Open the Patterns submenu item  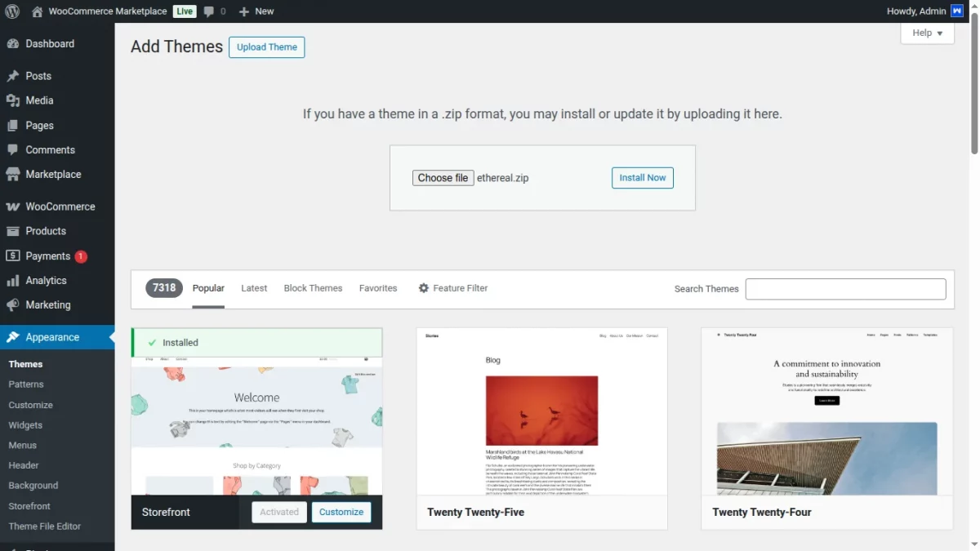pyautogui.click(x=26, y=384)
